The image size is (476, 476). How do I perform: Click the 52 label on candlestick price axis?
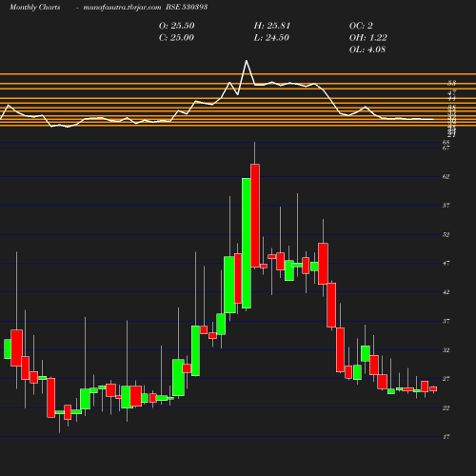(x=446, y=234)
